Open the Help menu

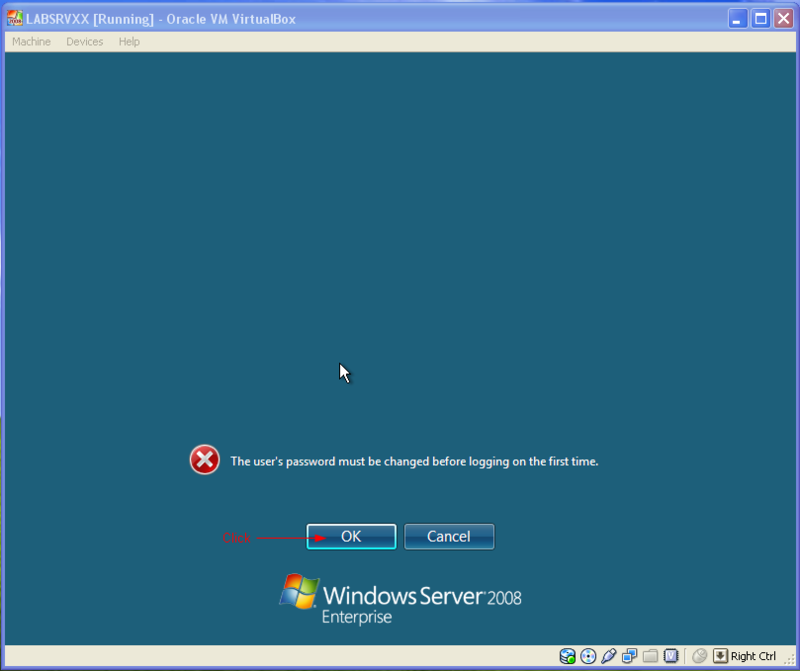tap(129, 42)
